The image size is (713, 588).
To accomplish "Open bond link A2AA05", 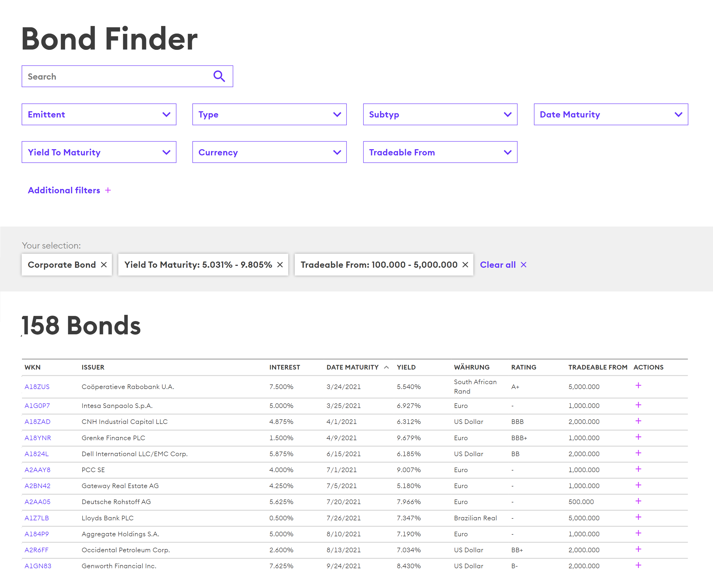I will point(37,502).
